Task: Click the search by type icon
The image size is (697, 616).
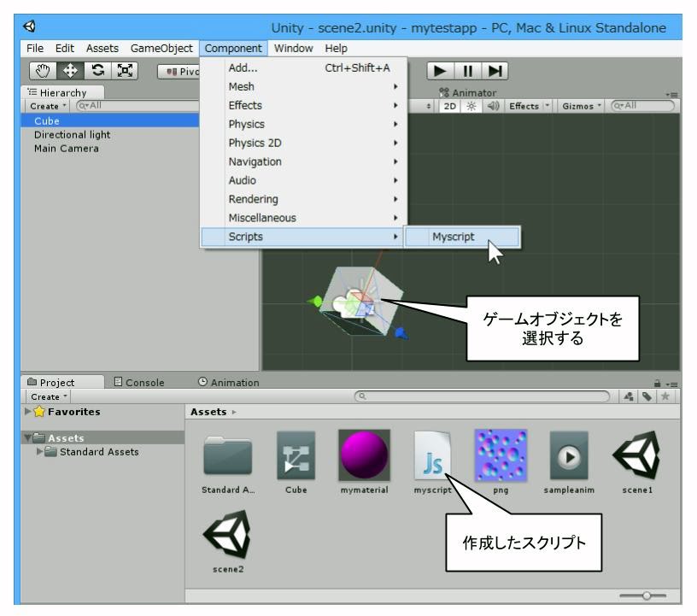Action: point(629,396)
